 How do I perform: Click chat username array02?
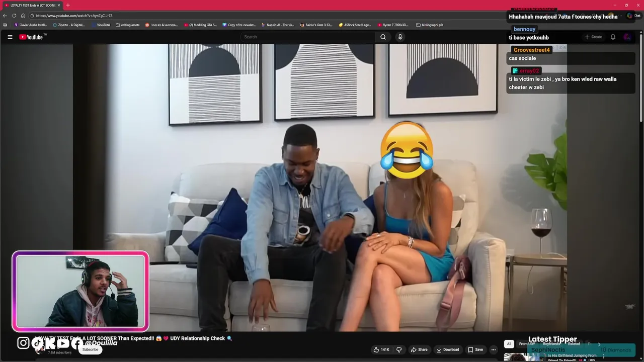[529, 71]
